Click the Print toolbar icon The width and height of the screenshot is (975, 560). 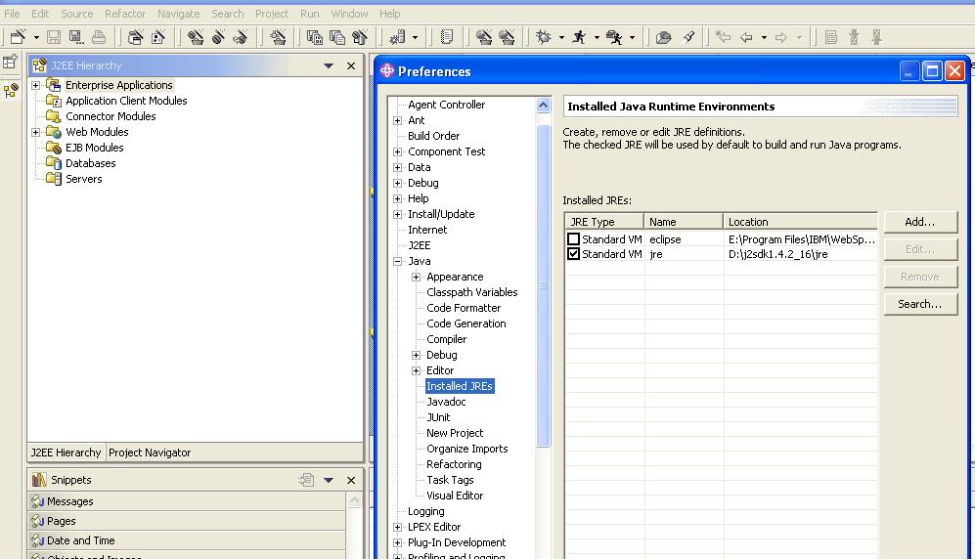[x=98, y=37]
